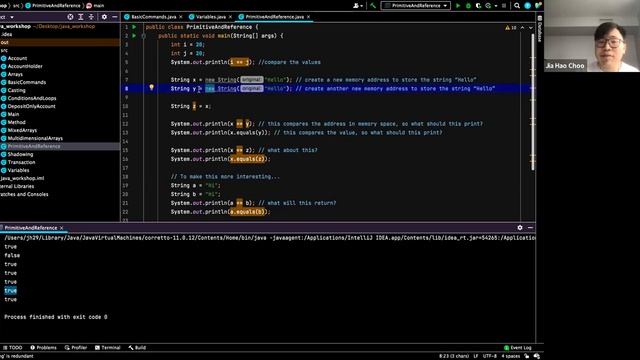Go to previous highlighted problem arrow
Image resolution: width=640 pixels, height=360 pixels.
coord(522,28)
